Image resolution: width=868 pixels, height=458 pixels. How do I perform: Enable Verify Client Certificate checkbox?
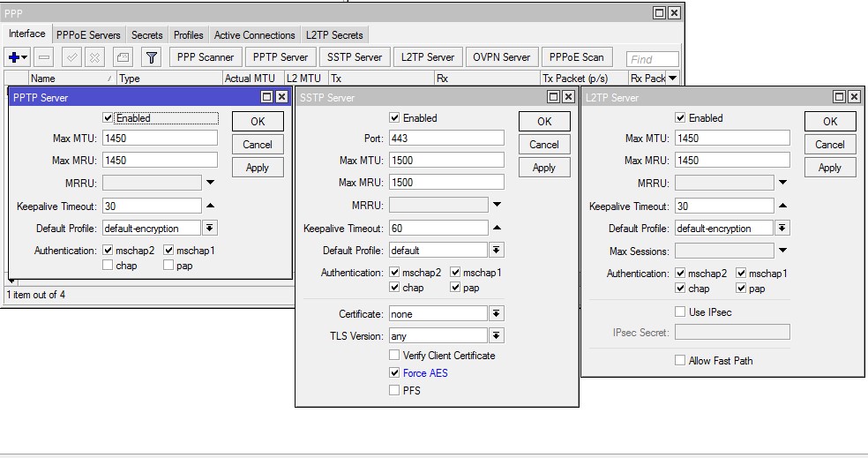[394, 355]
